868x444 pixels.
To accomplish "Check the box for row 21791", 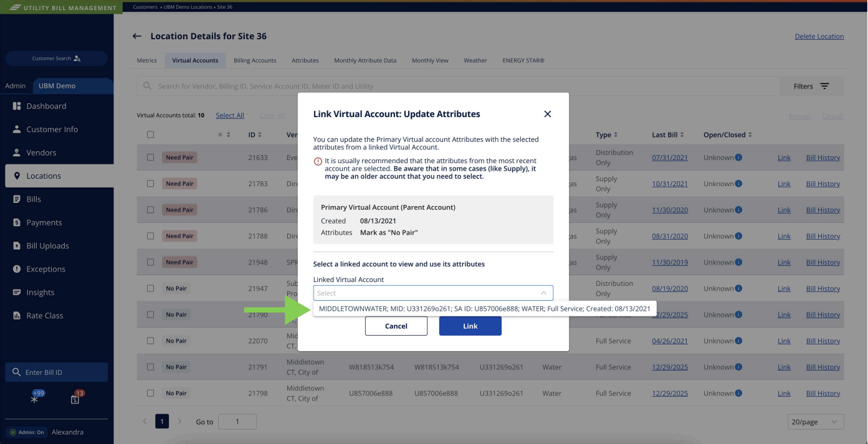I will 150,367.
